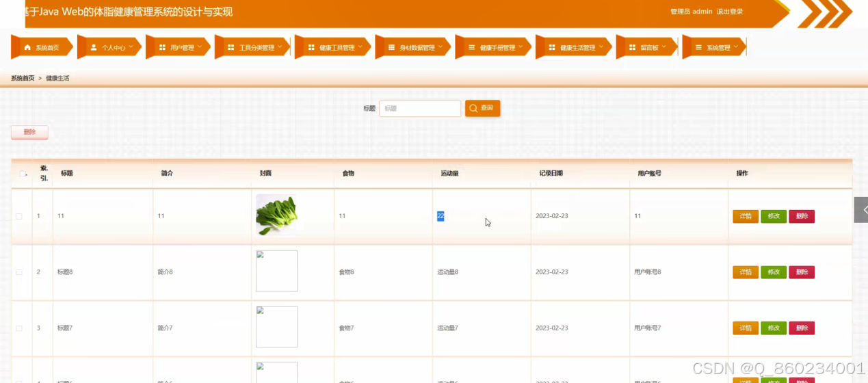
Task: Click the home icon beside 系统首页
Action: tap(27, 48)
